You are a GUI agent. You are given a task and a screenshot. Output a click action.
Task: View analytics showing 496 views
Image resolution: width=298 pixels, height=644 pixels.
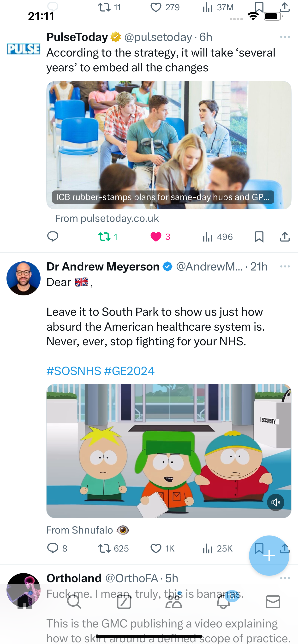point(218,236)
